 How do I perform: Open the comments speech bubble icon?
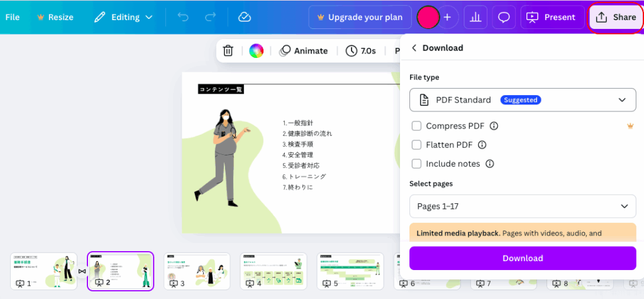(x=504, y=17)
